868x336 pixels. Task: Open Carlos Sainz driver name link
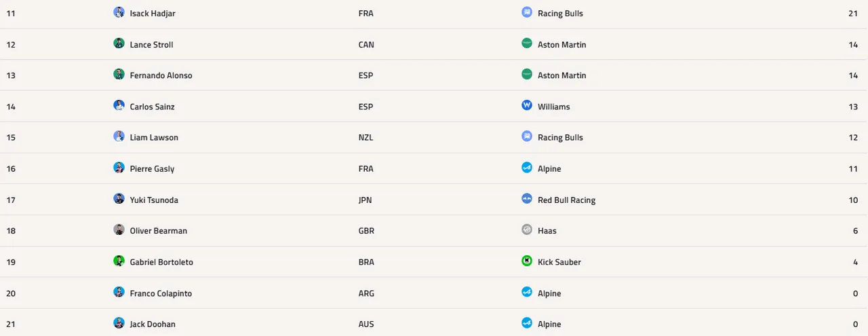coord(153,107)
